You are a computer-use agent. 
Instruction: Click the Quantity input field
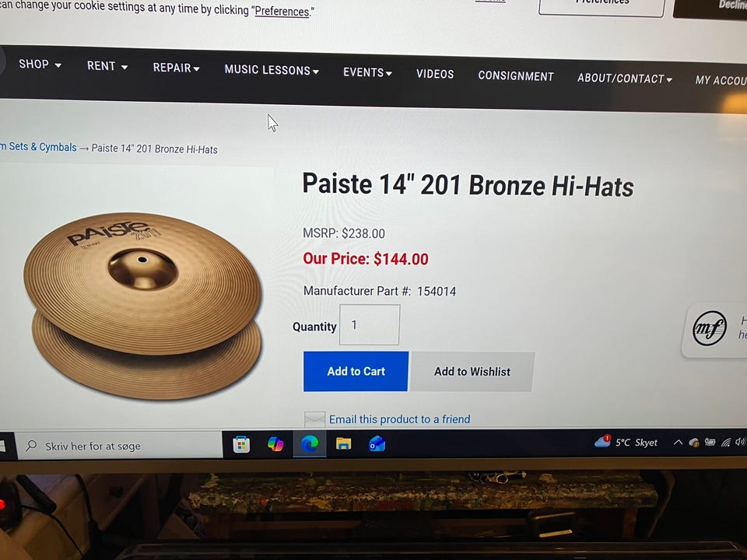click(369, 325)
